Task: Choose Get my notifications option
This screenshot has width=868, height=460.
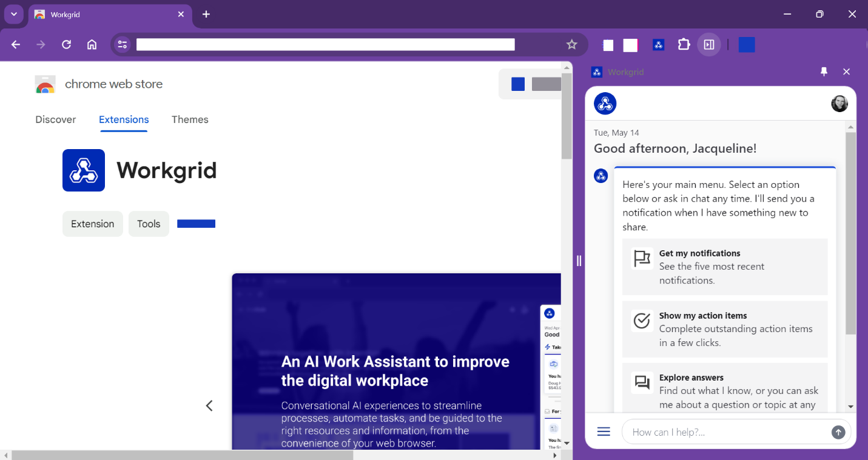Action: [x=725, y=267]
